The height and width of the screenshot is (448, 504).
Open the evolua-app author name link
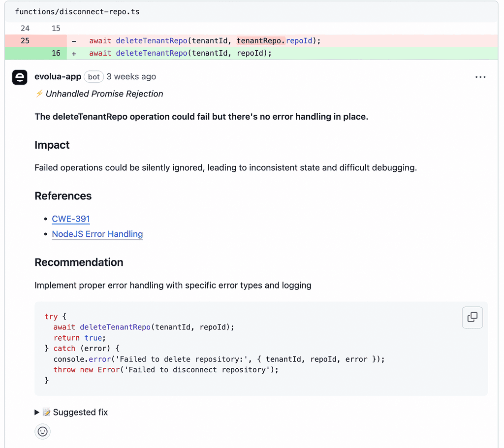click(58, 77)
